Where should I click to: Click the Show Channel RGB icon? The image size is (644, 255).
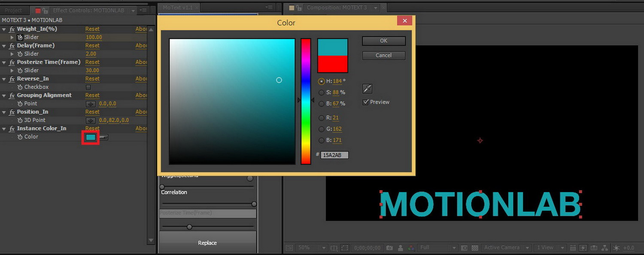(x=411, y=248)
